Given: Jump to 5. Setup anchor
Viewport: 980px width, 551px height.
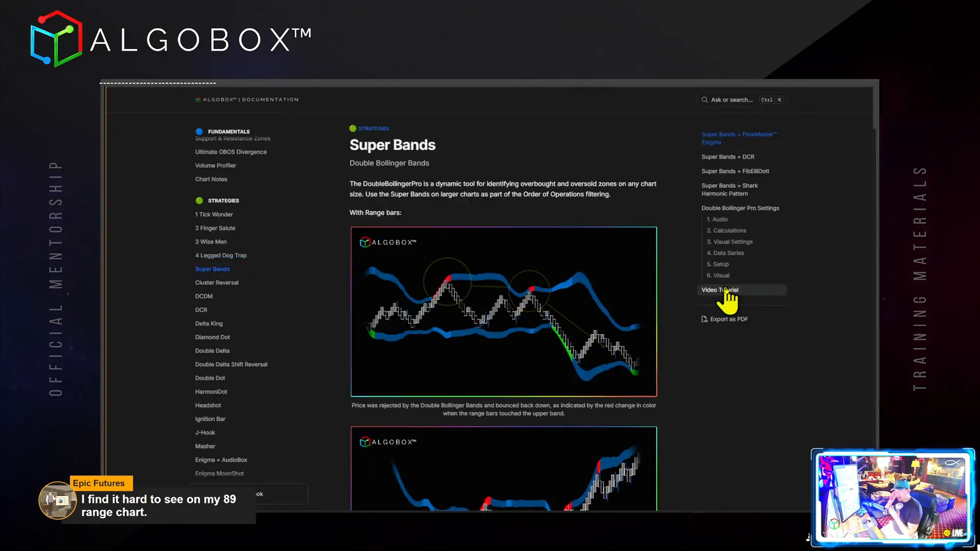Looking at the screenshot, I should pos(718,264).
